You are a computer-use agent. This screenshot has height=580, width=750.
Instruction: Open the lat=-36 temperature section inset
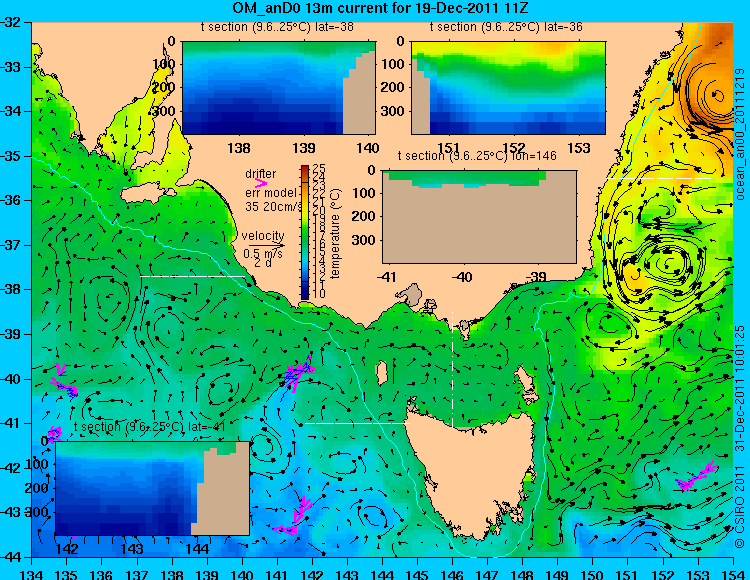(x=508, y=88)
